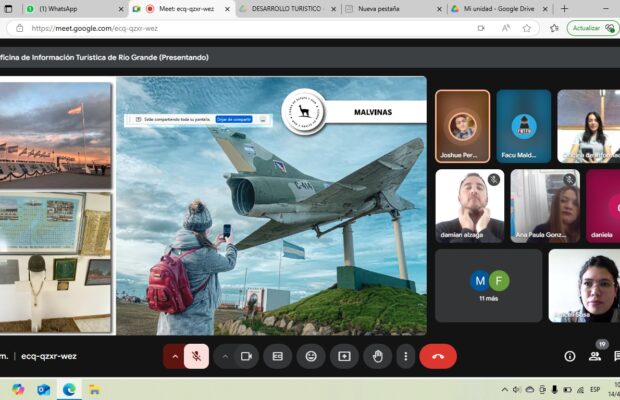Screen dimensions: 620x400
Task: Click the volume speaker tray icon
Action: coord(516,390)
